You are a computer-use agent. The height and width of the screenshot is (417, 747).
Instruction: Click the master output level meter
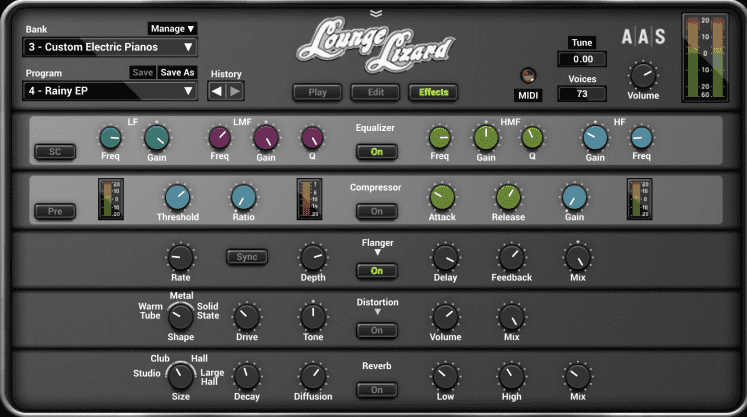705,58
